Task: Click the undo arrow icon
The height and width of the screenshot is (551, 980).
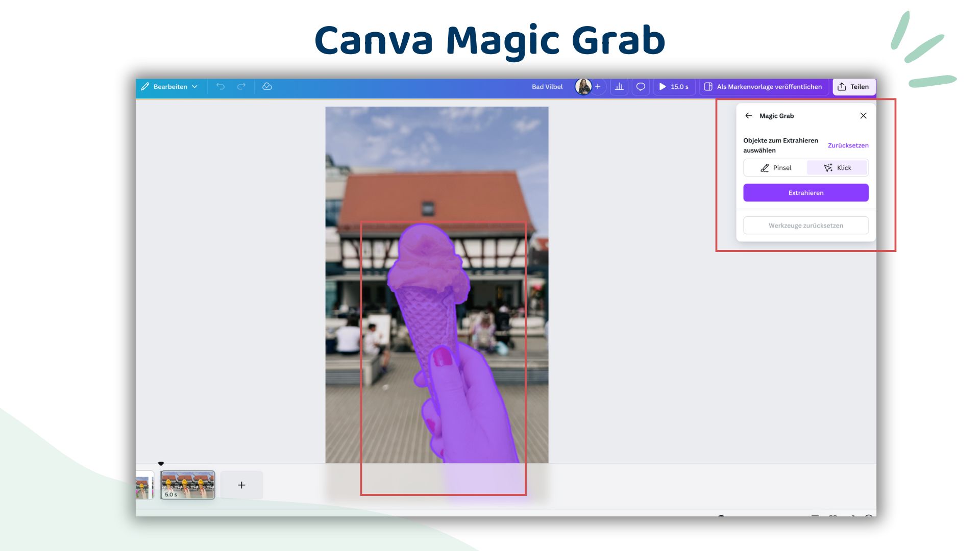Action: pyautogui.click(x=220, y=87)
